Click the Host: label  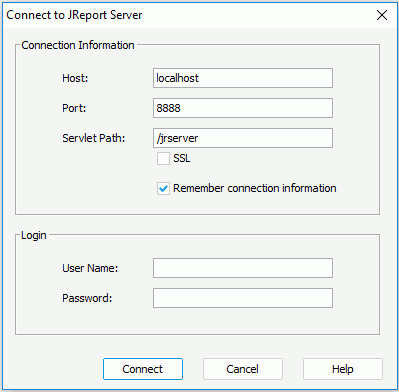click(75, 78)
